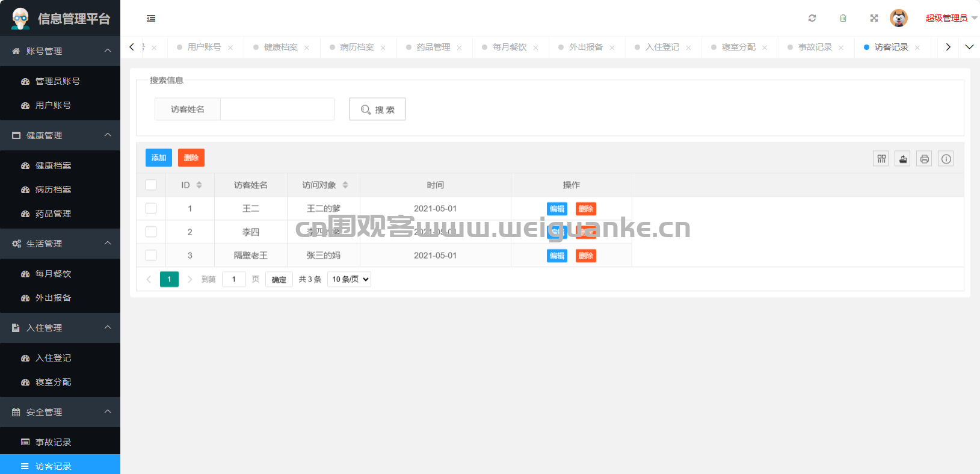Click the 访客姓名 search input
The height and width of the screenshot is (474, 980).
pyautogui.click(x=277, y=109)
